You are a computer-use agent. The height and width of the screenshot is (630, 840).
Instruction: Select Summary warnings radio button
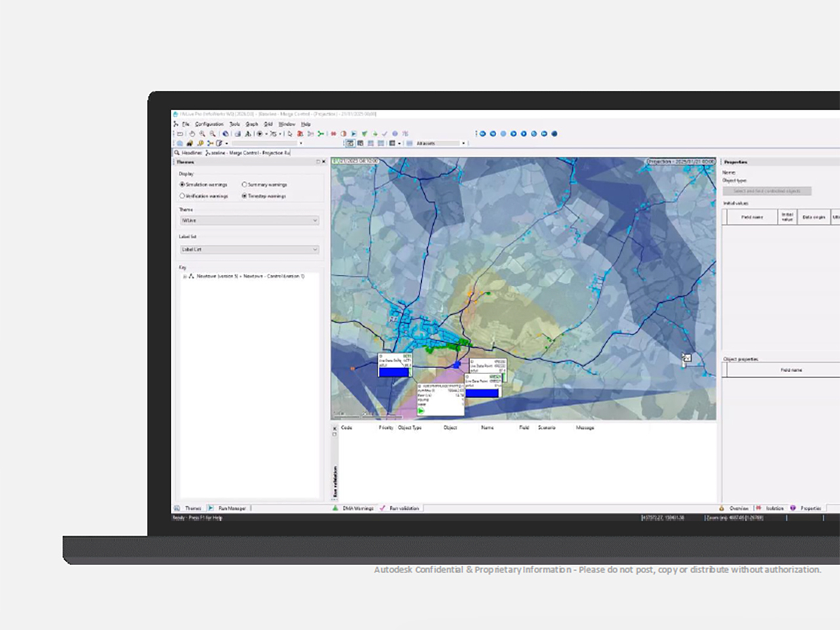244,184
